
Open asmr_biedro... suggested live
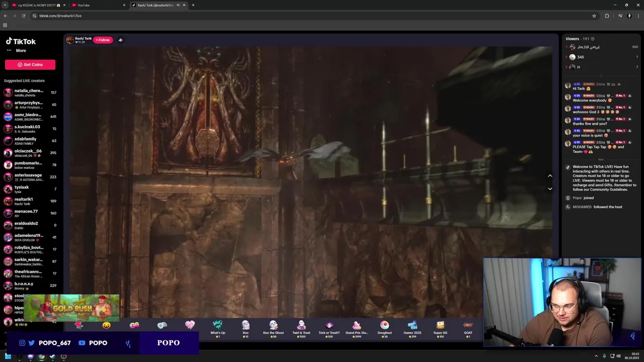point(30,117)
